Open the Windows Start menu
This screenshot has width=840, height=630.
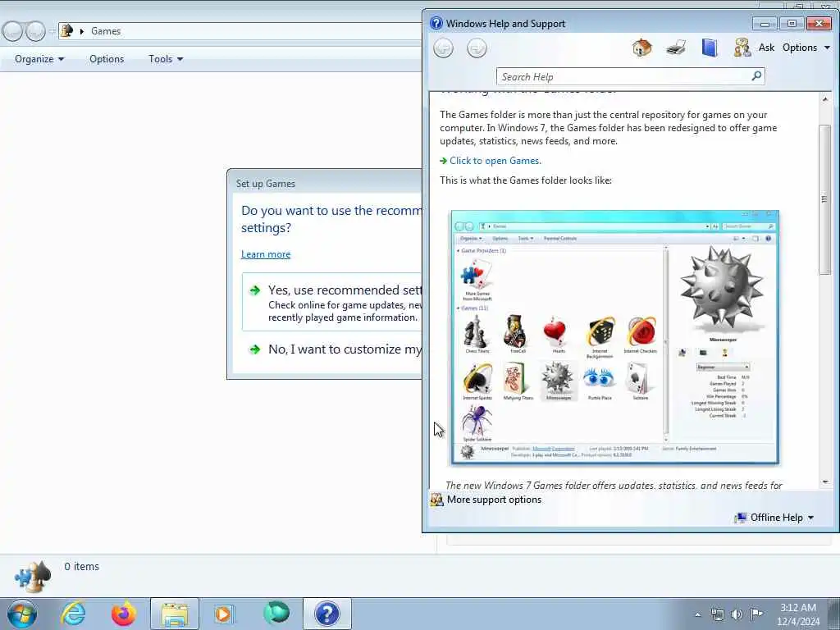(22, 614)
